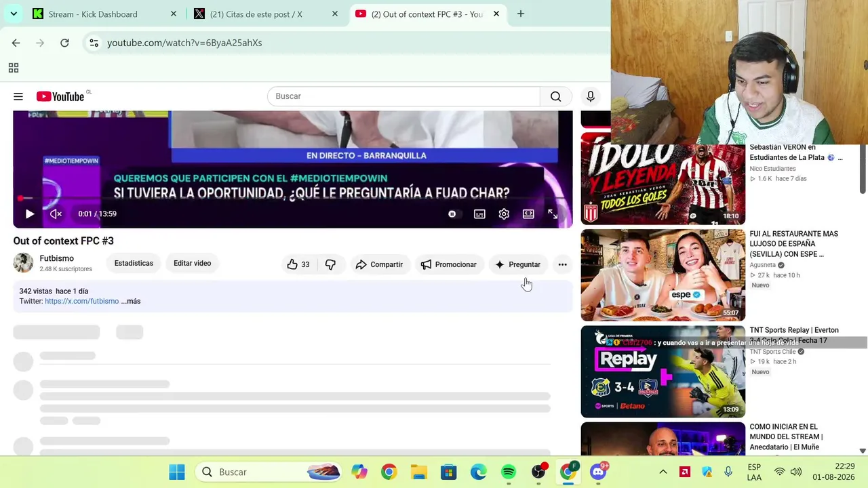Open TNT Sports Replay 3-4 thumbnail
Image resolution: width=868 pixels, height=488 pixels.
tap(663, 371)
